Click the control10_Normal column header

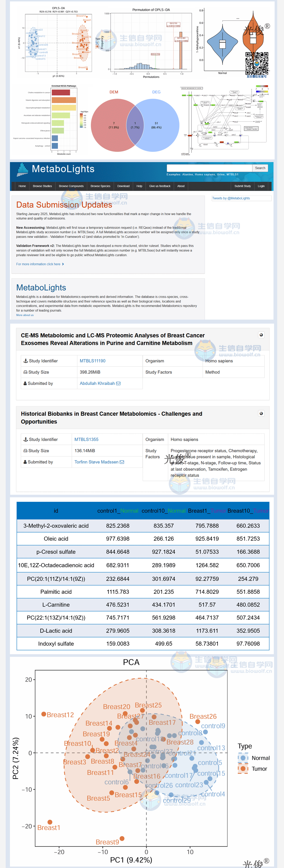coord(164,511)
